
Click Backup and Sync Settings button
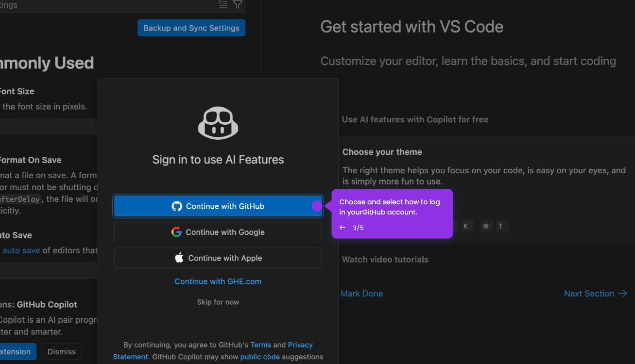[x=191, y=28]
